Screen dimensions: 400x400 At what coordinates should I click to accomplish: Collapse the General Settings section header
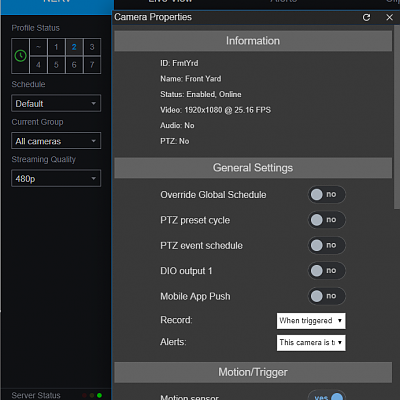pyautogui.click(x=253, y=168)
